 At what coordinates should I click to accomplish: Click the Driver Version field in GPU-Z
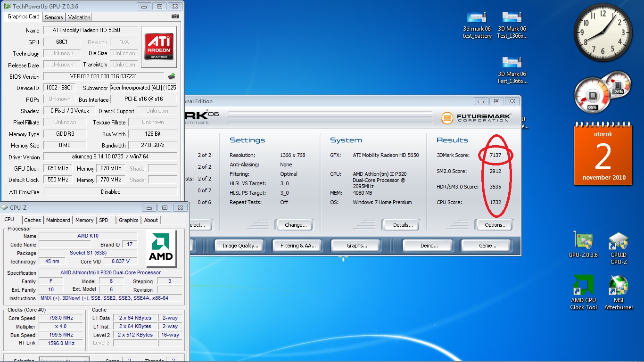coord(110,157)
